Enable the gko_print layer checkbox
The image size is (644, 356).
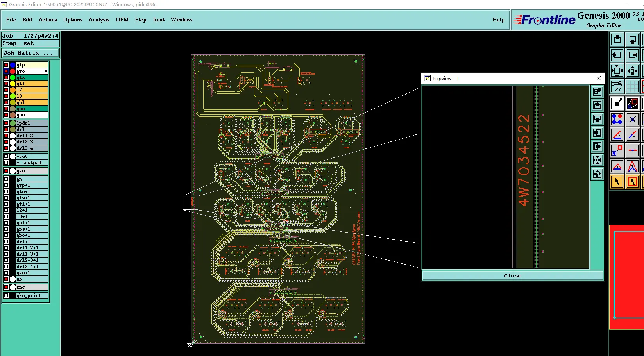(6, 295)
